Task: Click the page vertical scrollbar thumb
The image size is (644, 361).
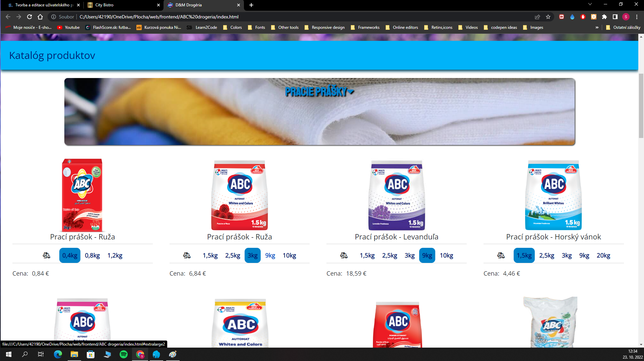Action: click(641, 105)
